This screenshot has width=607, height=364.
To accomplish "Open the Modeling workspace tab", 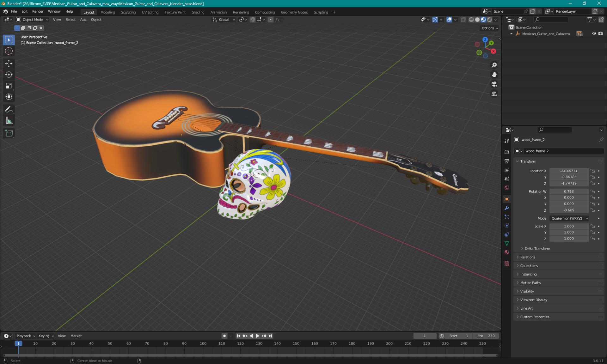I will point(107,12).
